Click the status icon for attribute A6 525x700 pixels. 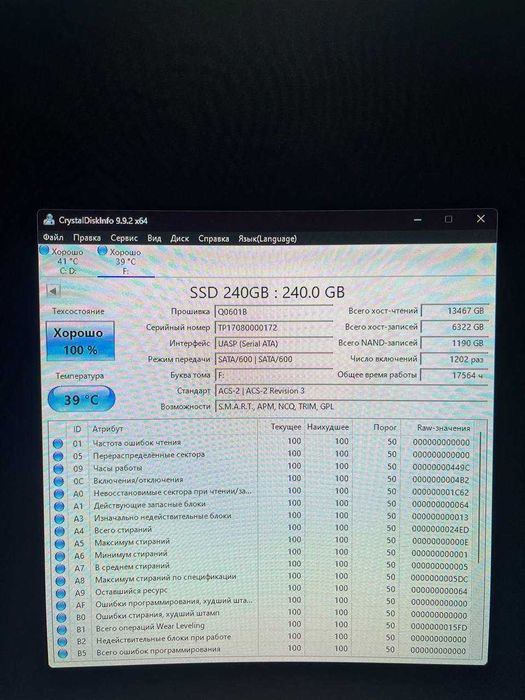(x=60, y=556)
